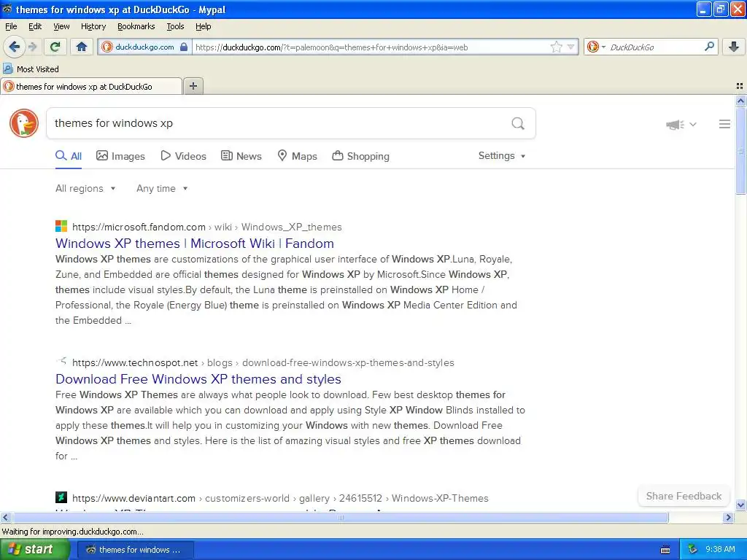Image resolution: width=747 pixels, height=560 pixels.
Task: Open the History menu
Action: (x=93, y=26)
